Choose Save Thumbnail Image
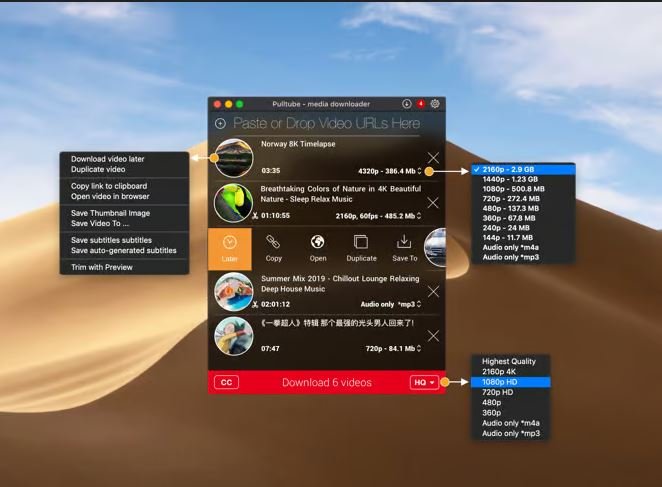The image size is (662, 487). [x=124, y=213]
